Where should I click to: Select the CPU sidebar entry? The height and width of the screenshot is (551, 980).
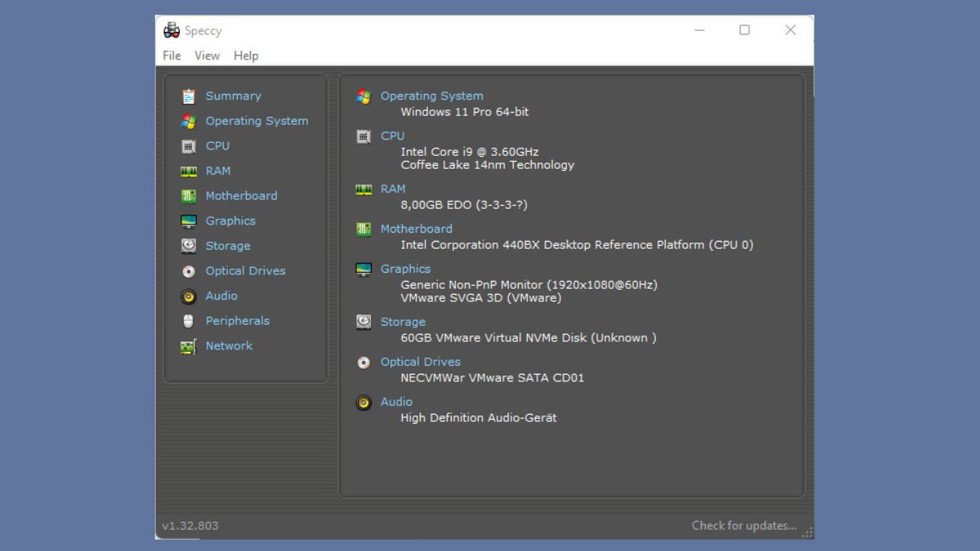coord(218,146)
